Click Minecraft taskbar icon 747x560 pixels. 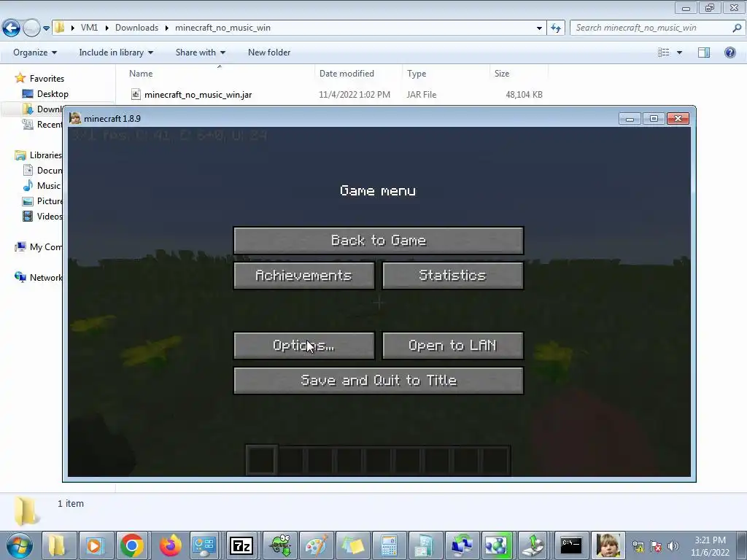[608, 545]
